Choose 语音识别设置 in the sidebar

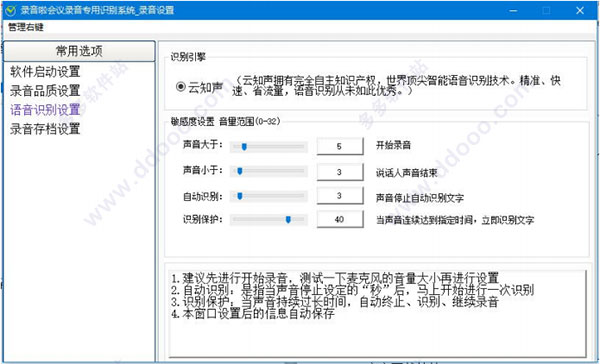[45, 110]
